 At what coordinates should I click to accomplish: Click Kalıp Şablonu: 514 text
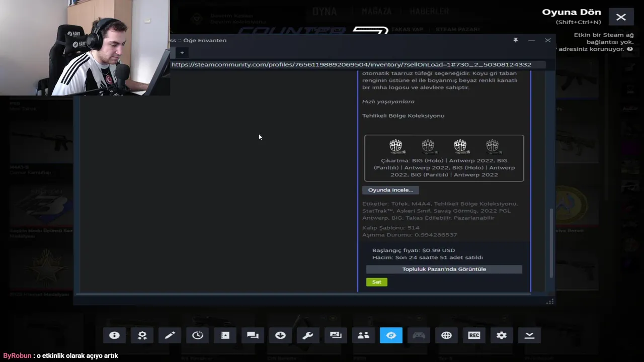[391, 228]
